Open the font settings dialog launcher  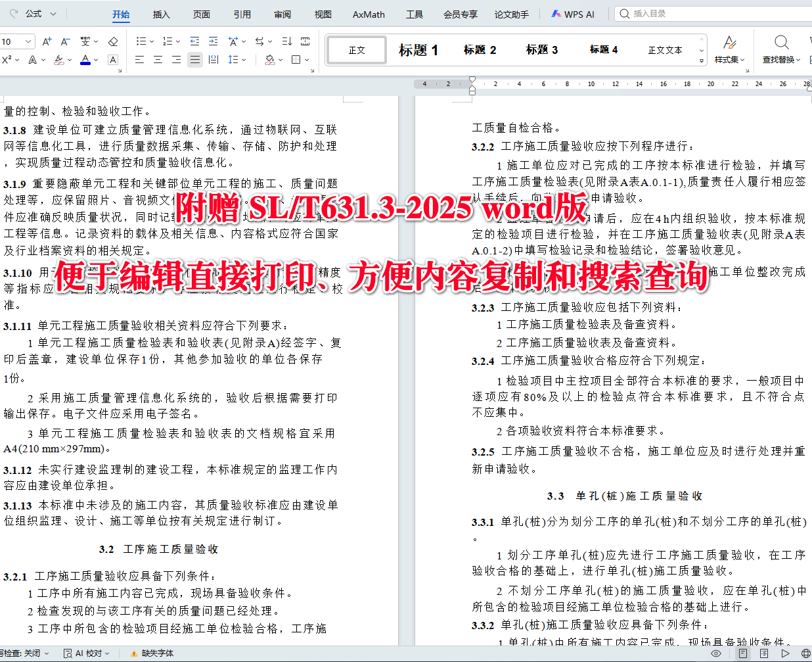coord(120,70)
